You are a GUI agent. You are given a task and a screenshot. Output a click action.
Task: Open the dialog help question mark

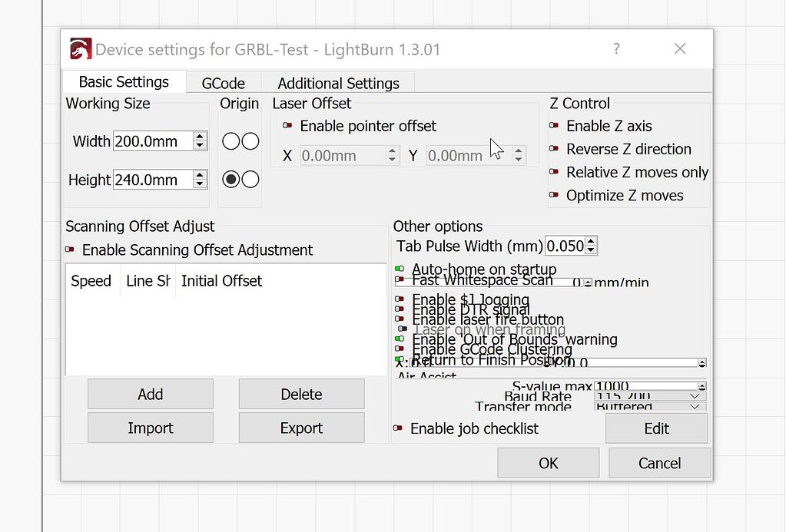click(x=616, y=48)
